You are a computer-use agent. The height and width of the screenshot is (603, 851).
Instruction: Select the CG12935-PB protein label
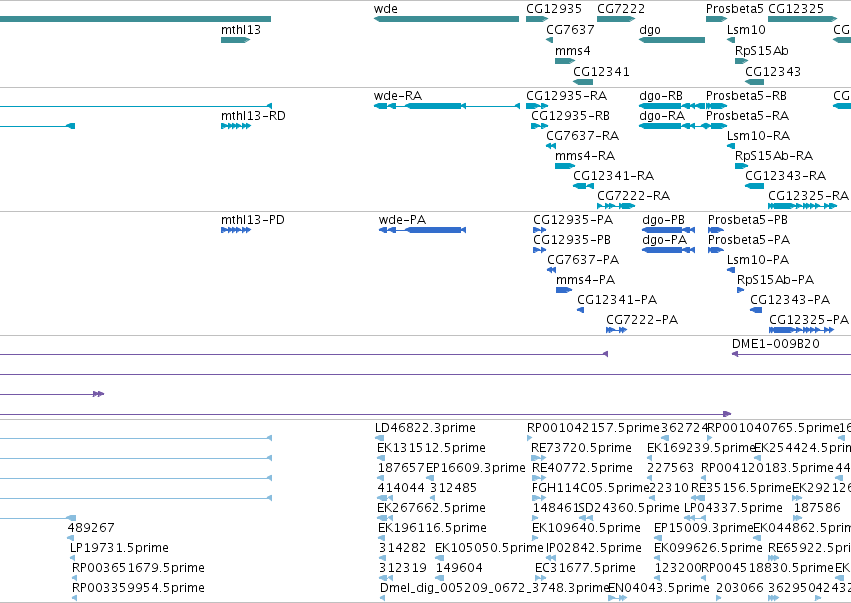[571, 239]
